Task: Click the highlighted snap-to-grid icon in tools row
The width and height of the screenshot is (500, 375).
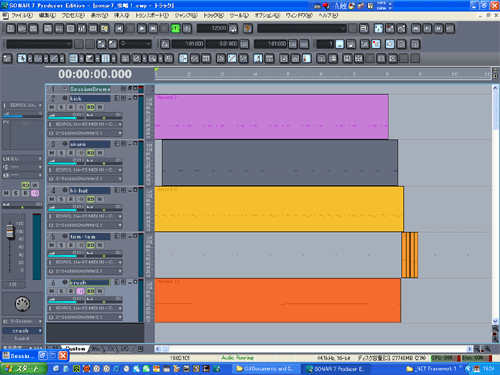Action: tap(105, 59)
